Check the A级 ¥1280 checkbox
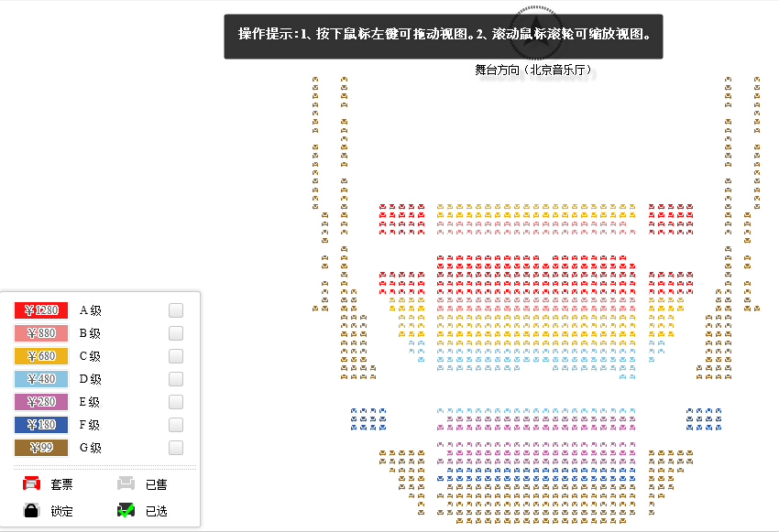The height and width of the screenshot is (532, 779). 176,310
